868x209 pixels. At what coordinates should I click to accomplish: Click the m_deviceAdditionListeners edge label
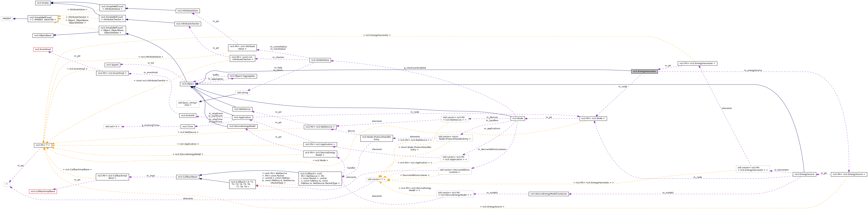click(492, 149)
